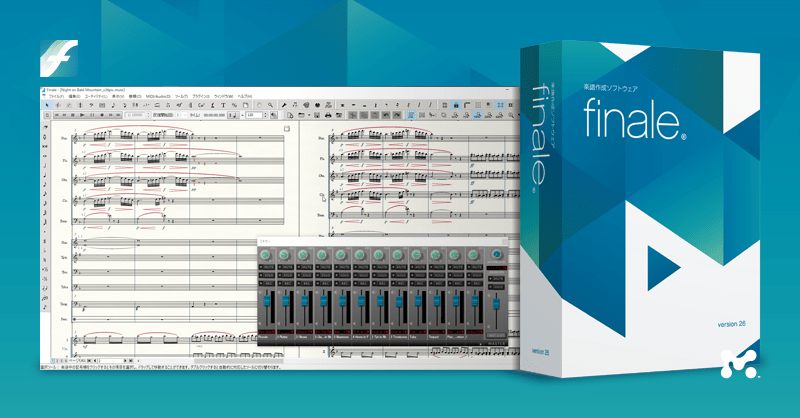This screenshot has width=800, height=418.
Task: Open the repeat count dropdown
Action: (182, 115)
